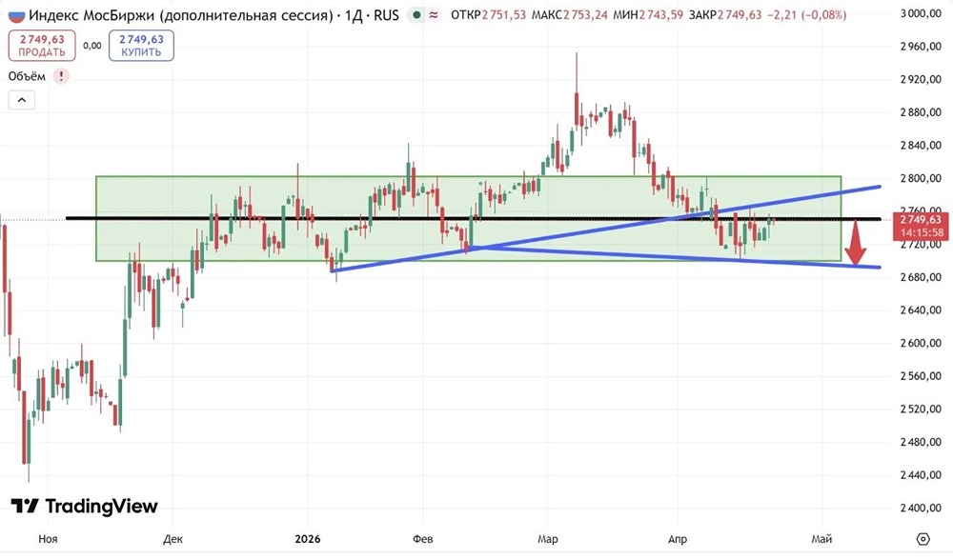
Task: Click the МИН low value 2 743,59
Action: 661,14
